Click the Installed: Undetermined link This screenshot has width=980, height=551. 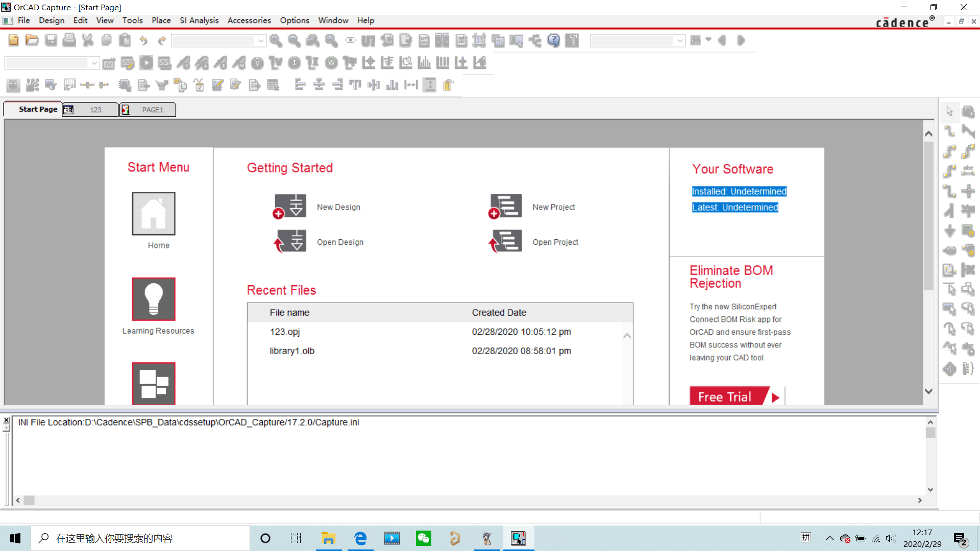pyautogui.click(x=739, y=191)
